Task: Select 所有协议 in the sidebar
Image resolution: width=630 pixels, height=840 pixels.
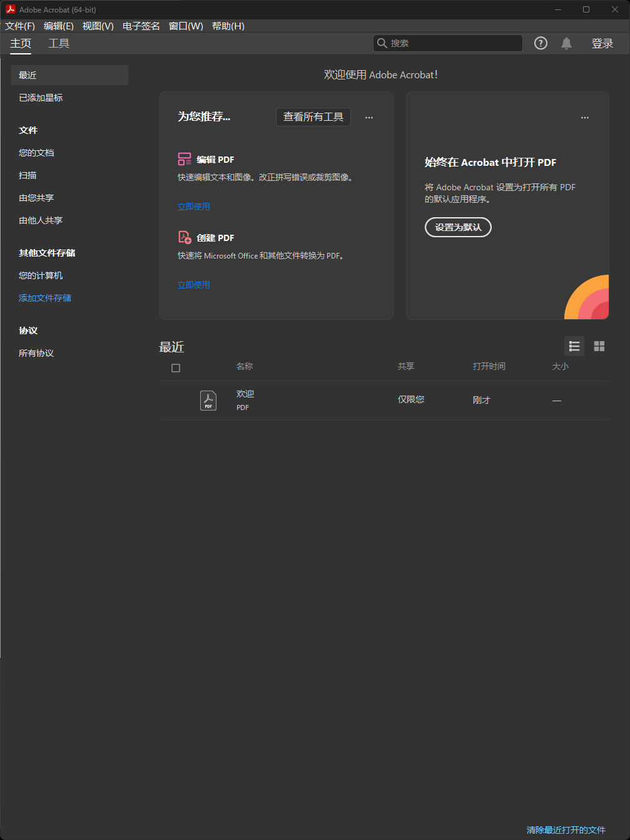Action: 36,353
